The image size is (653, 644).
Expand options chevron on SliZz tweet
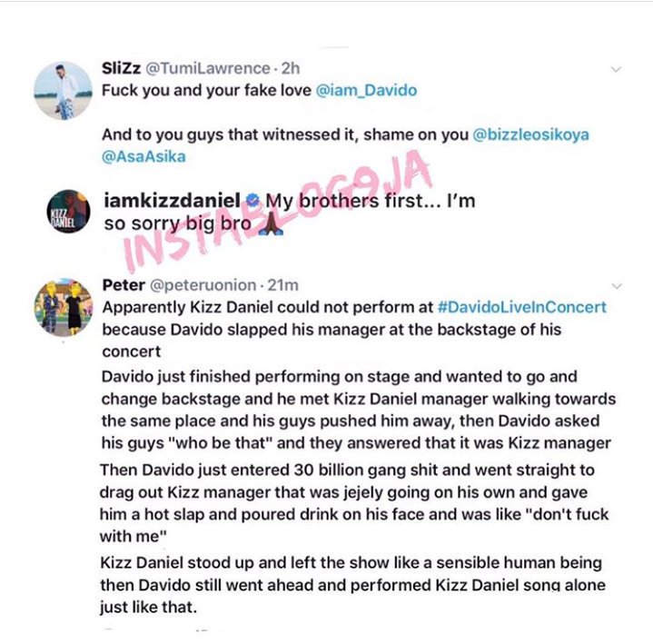point(616,69)
